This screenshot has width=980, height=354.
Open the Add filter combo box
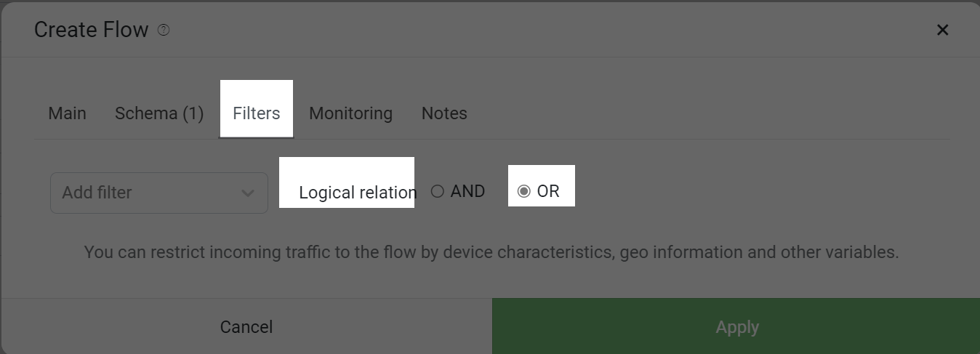[x=159, y=193]
